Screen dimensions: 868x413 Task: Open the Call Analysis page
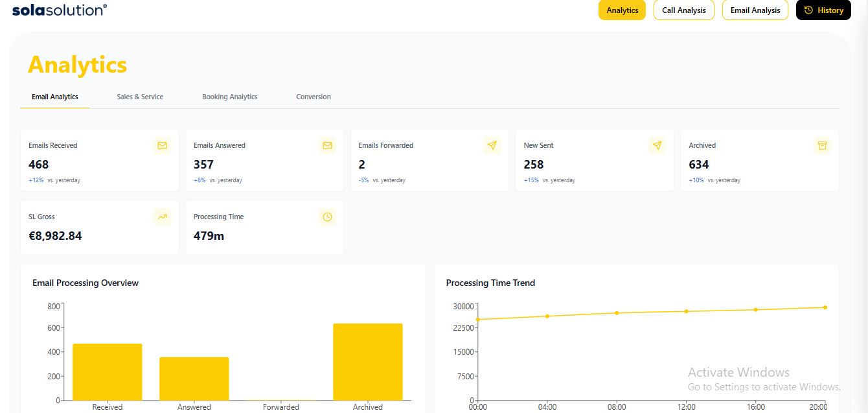[683, 10]
